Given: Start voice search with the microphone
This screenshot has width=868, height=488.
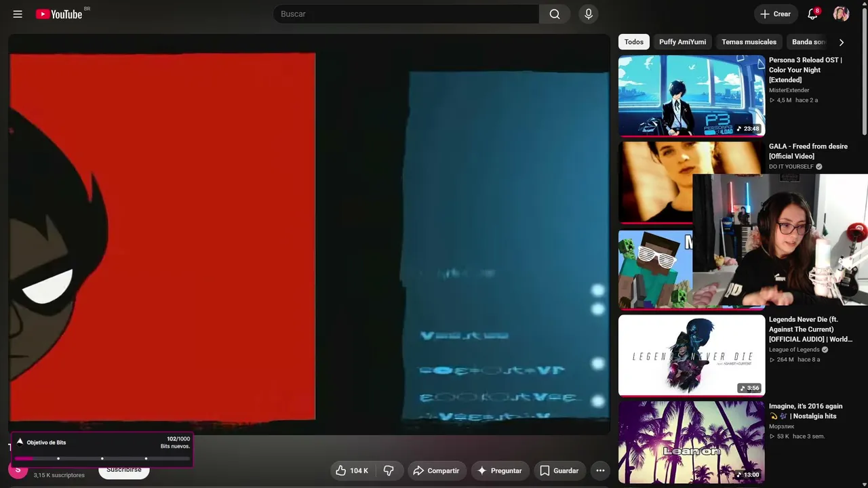Looking at the screenshot, I should tap(589, 14).
